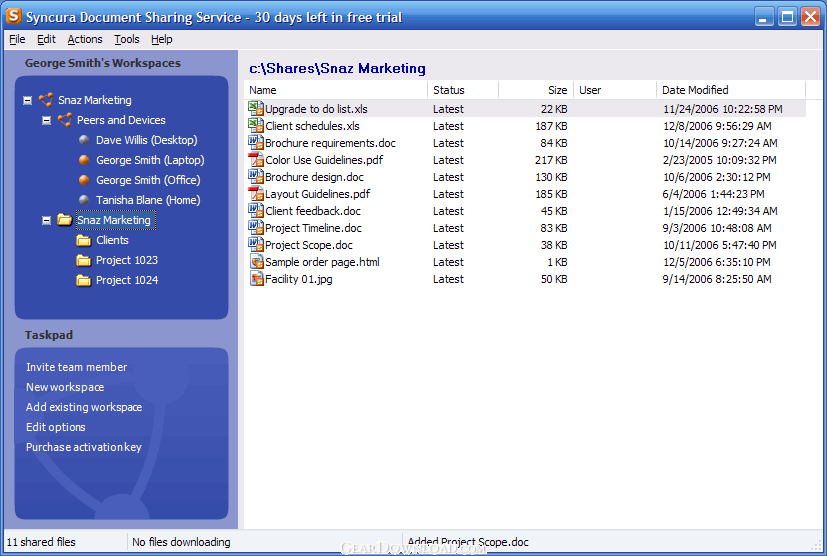Collapse the Snaz Marketing folder node

tap(46, 221)
